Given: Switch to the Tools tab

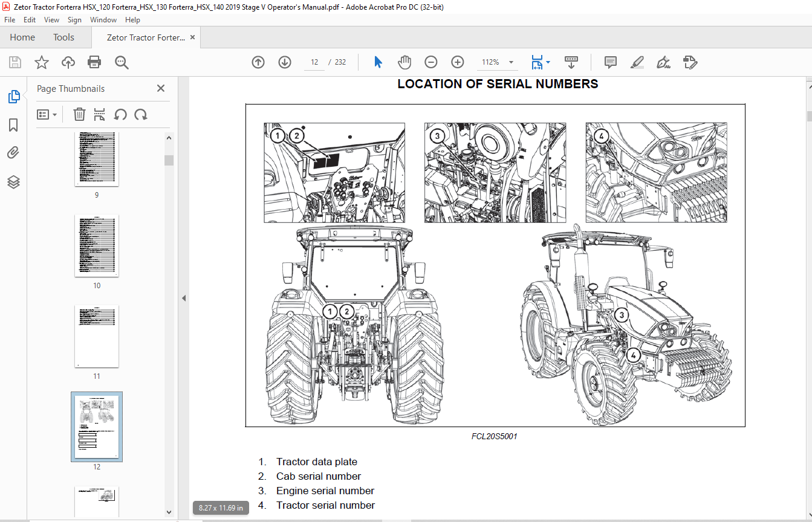Looking at the screenshot, I should pos(63,37).
